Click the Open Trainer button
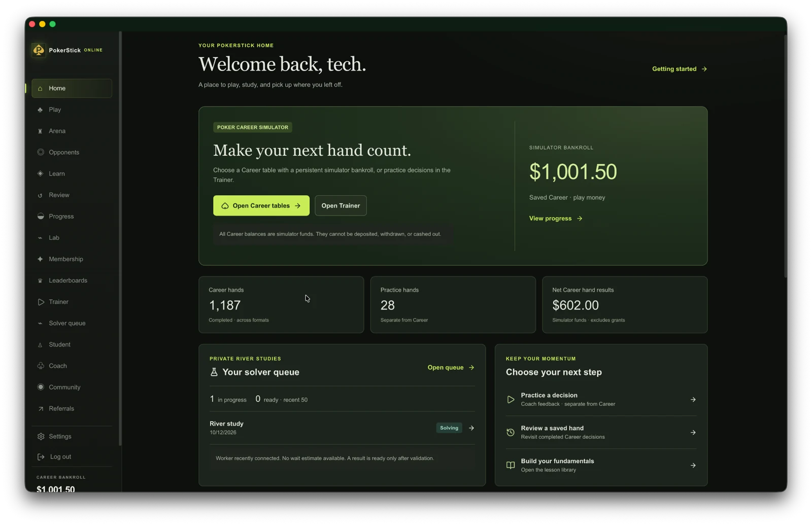 pyautogui.click(x=341, y=205)
